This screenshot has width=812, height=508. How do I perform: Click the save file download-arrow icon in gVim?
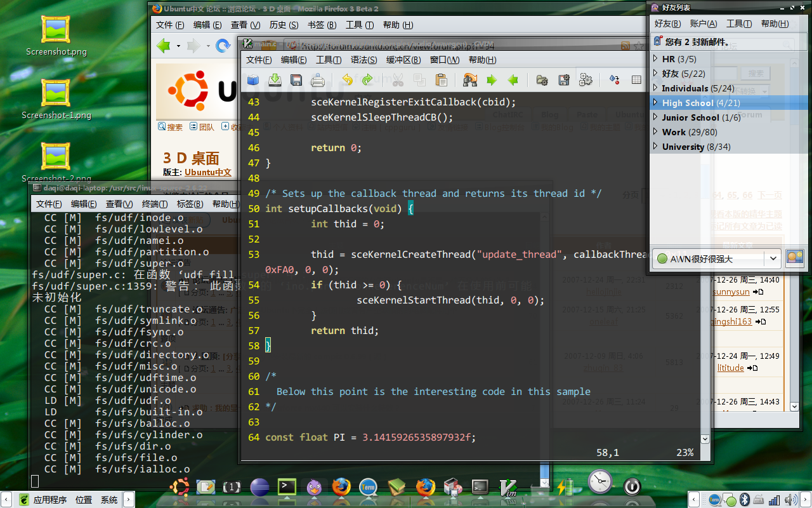275,80
